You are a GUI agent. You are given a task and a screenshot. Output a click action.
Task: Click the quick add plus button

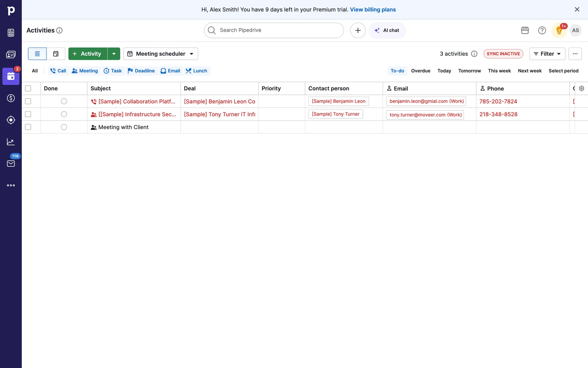[x=358, y=30]
